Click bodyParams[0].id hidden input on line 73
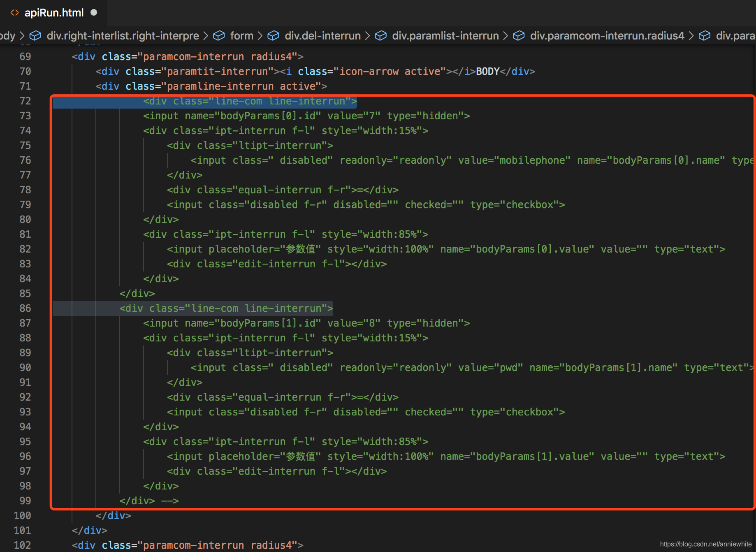756x552 pixels. [x=306, y=116]
